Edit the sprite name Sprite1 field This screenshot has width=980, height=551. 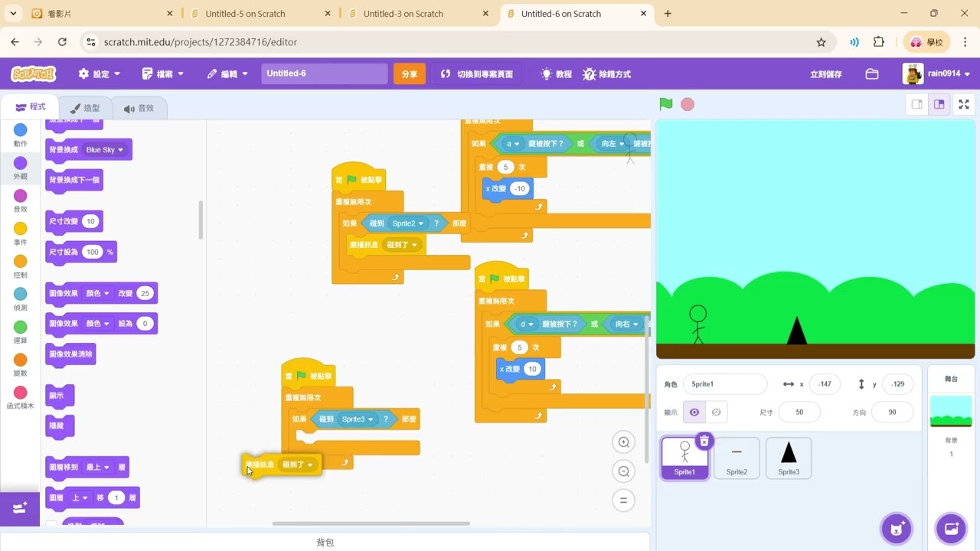coord(724,384)
